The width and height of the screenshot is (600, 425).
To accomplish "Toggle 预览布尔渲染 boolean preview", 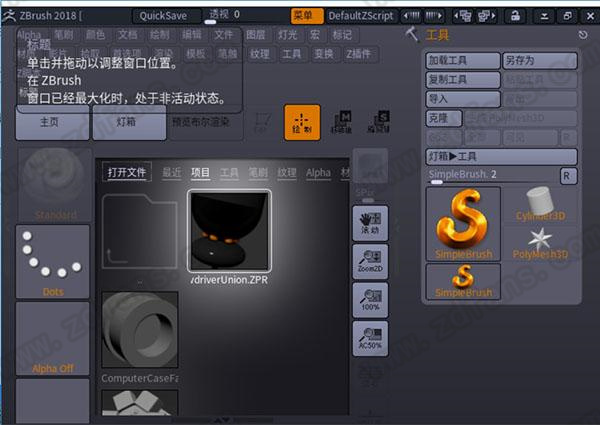I will pos(206,122).
